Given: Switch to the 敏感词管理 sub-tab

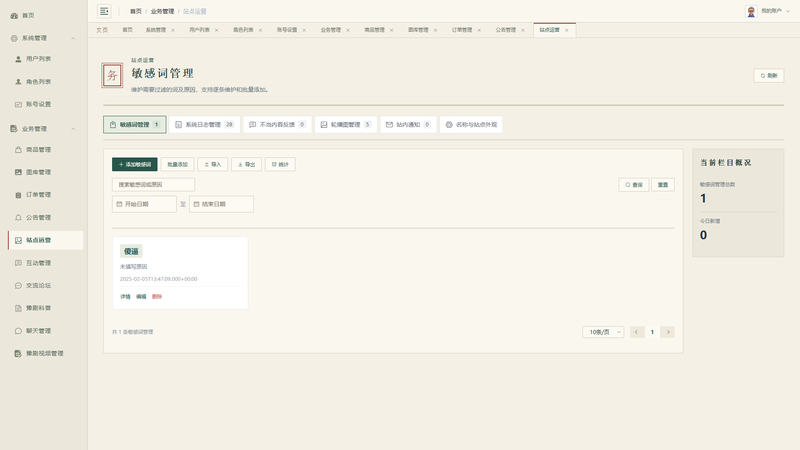Looking at the screenshot, I should 135,124.
